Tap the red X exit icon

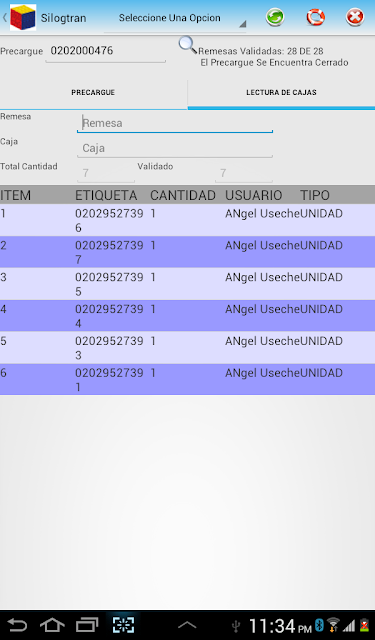[355, 18]
